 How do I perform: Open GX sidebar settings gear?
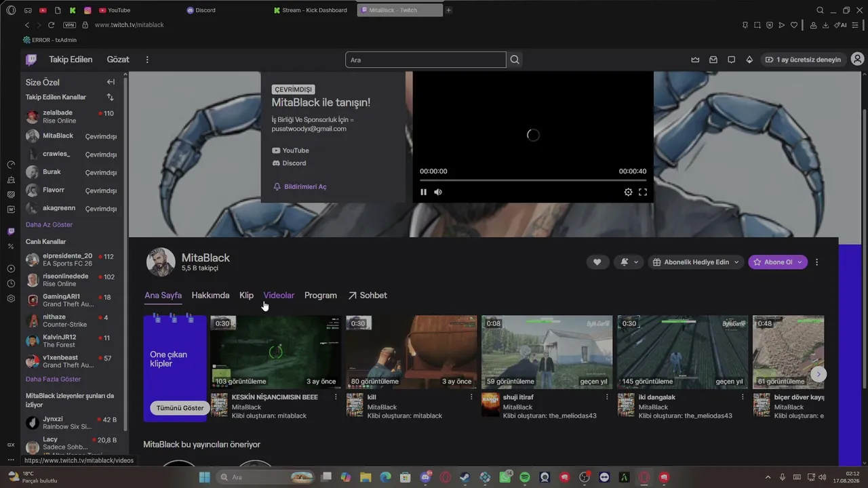(x=11, y=298)
